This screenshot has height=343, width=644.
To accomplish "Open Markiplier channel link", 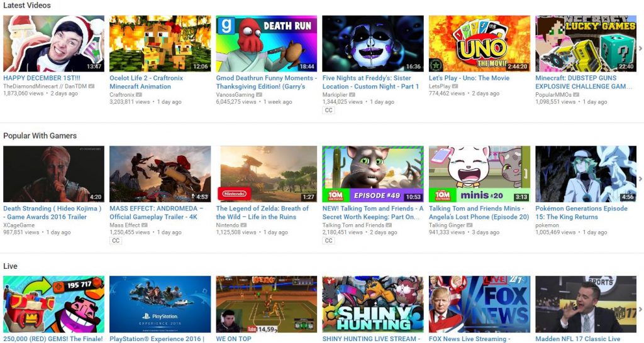I will coord(335,95).
